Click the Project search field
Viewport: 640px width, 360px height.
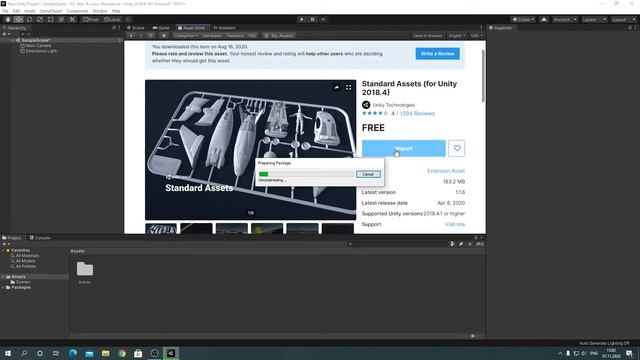click(x=398, y=244)
